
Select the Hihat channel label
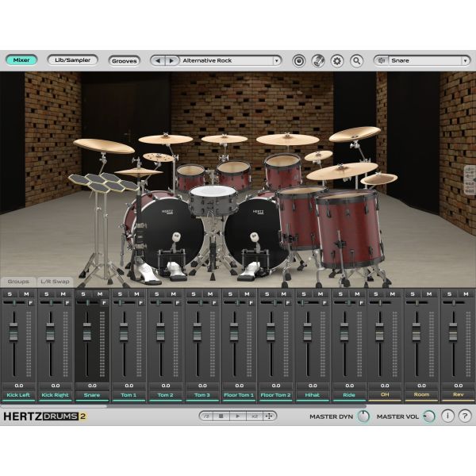pos(312,395)
